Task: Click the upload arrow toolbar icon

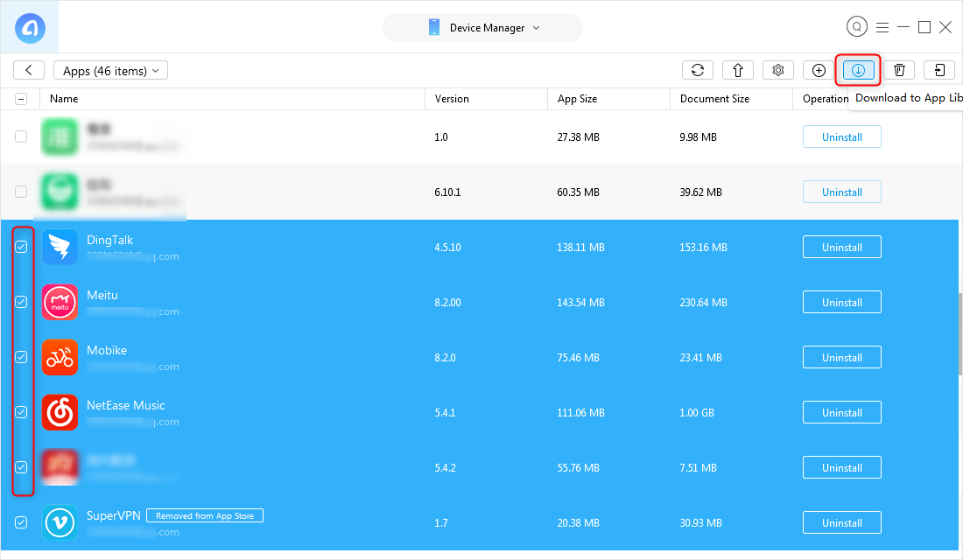Action: tap(738, 71)
